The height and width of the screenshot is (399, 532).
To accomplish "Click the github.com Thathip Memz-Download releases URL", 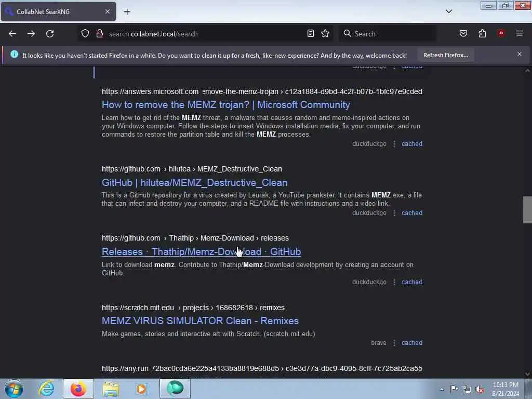I will 195,238.
